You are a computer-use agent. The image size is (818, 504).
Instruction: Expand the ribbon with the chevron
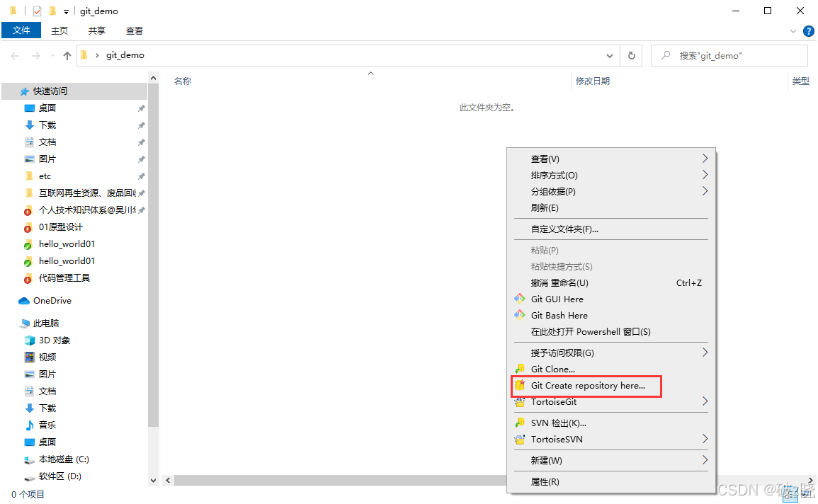pos(793,31)
